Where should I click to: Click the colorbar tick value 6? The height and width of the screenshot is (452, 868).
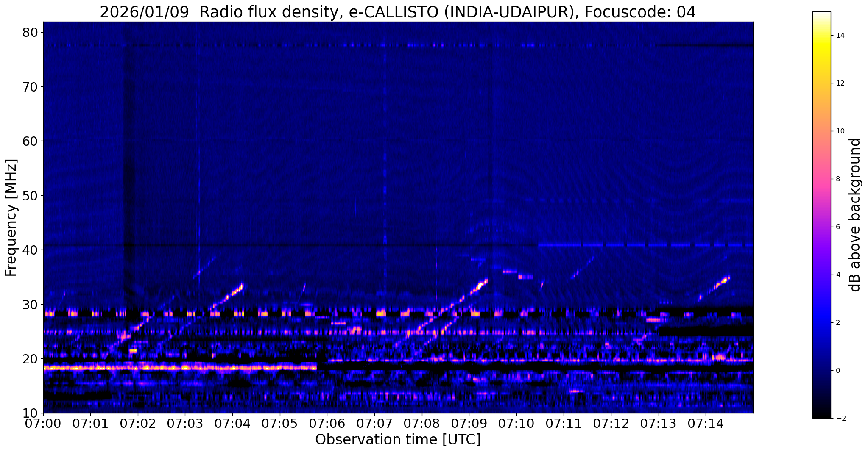[837, 227]
